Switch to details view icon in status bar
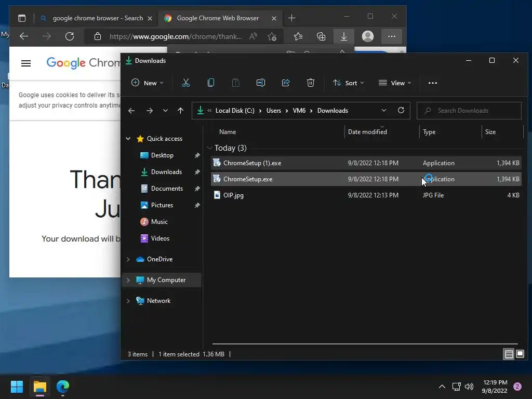 coord(509,354)
